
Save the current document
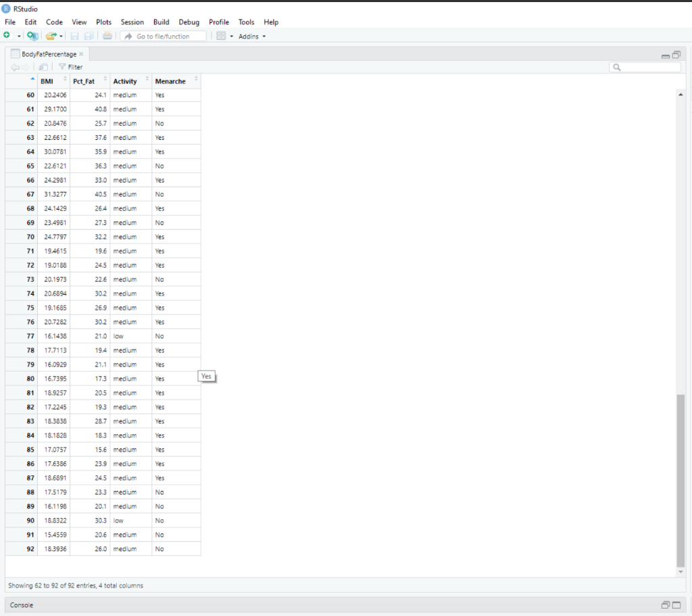point(75,36)
